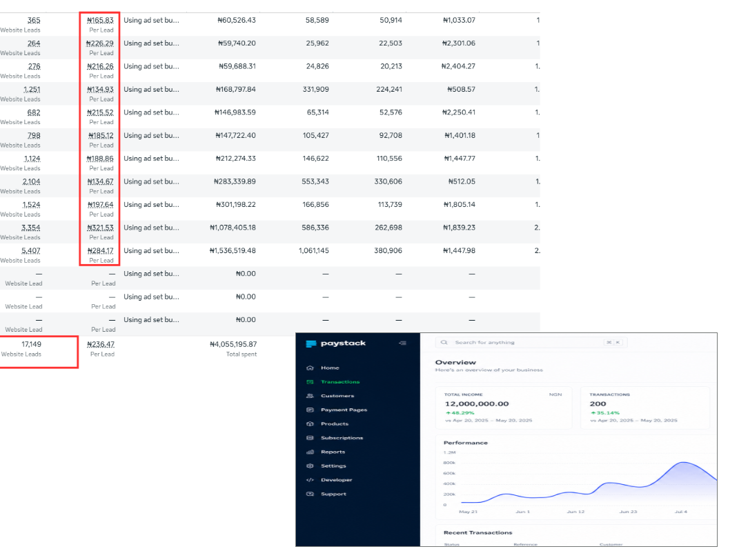The height and width of the screenshot is (560, 739).
Task: Click the 331,909 impressions cell
Action: (316, 90)
